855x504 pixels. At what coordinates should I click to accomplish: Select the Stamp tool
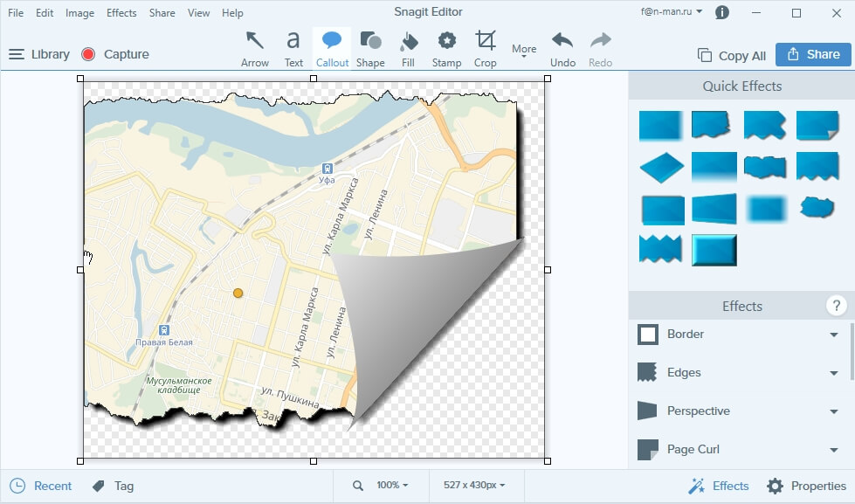(446, 48)
